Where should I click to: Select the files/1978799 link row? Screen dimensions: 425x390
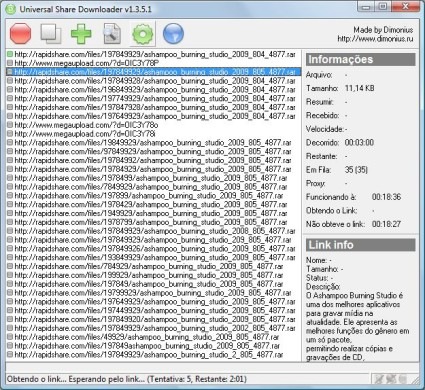[154, 222]
